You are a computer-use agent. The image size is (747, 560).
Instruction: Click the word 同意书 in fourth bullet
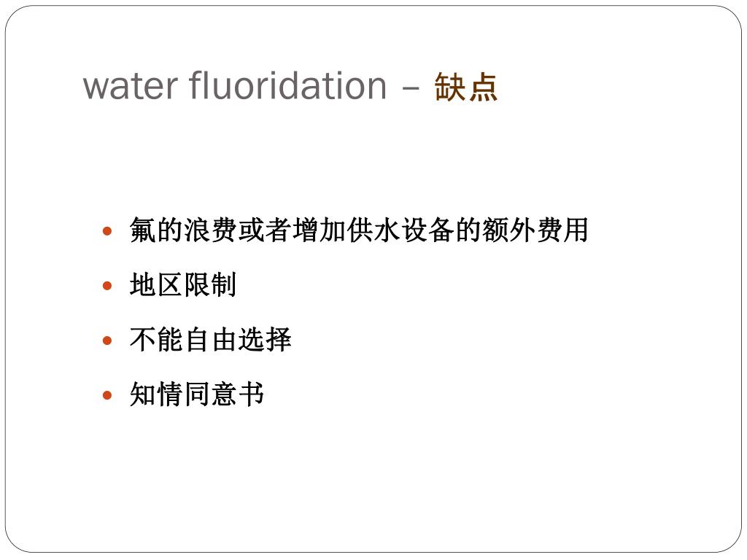(224, 394)
